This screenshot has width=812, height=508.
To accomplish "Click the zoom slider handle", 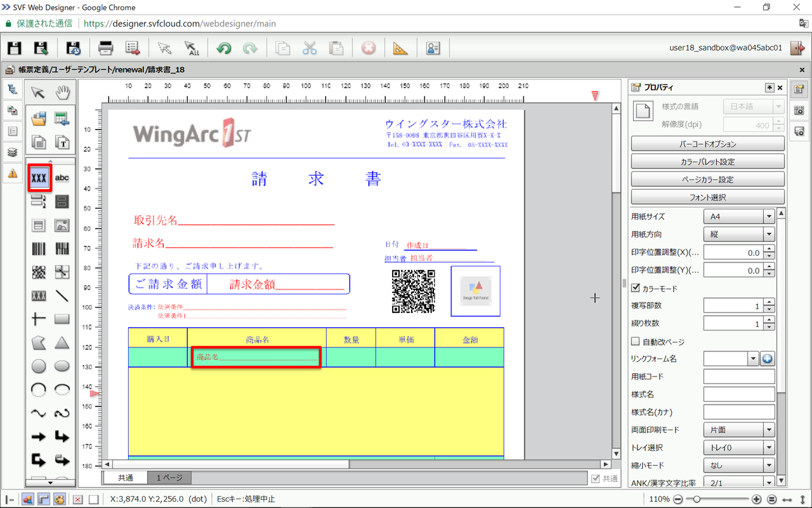I will pyautogui.click(x=697, y=499).
